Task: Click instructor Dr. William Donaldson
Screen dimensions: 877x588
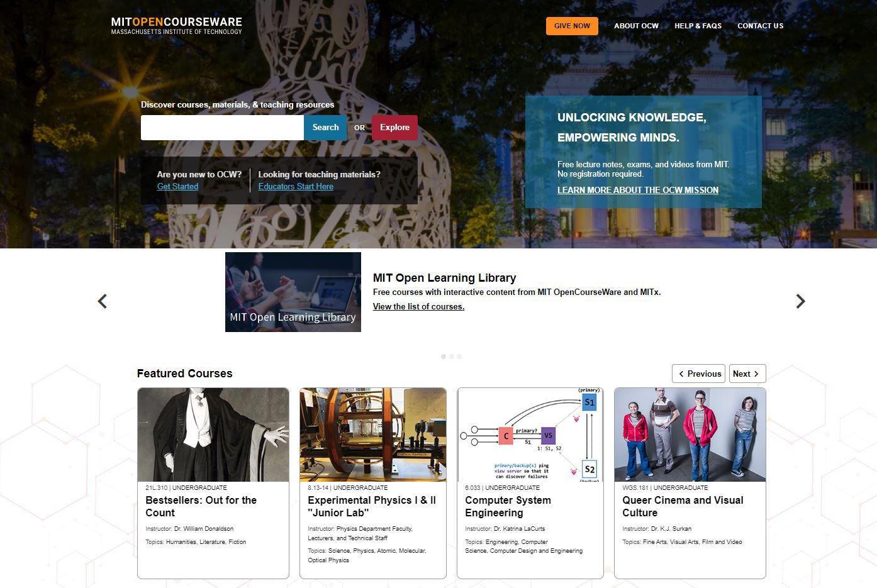Action: pyautogui.click(x=203, y=529)
